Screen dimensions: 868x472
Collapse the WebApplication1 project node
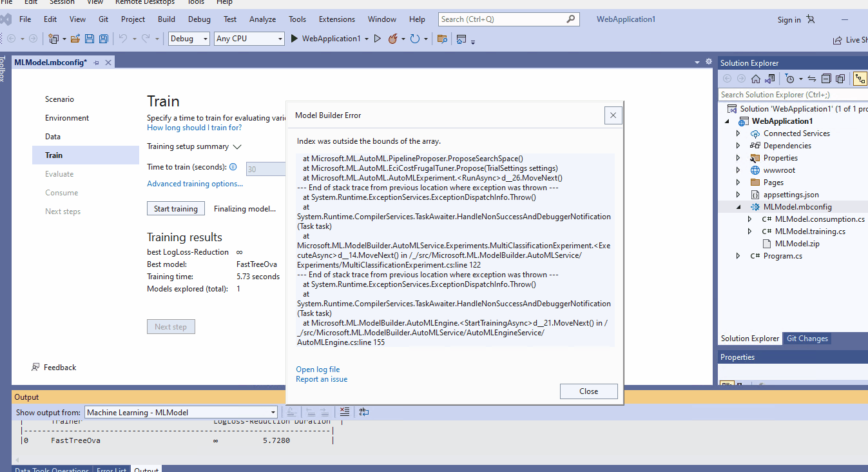coord(728,121)
